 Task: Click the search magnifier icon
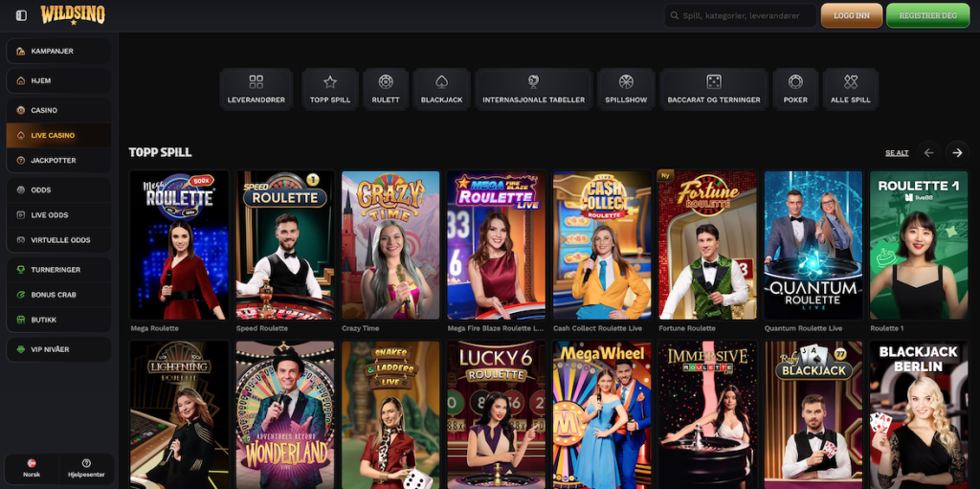(675, 15)
